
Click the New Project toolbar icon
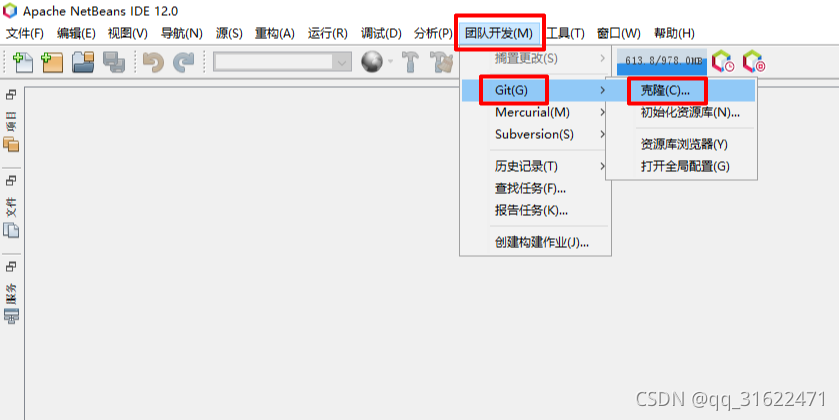52,62
